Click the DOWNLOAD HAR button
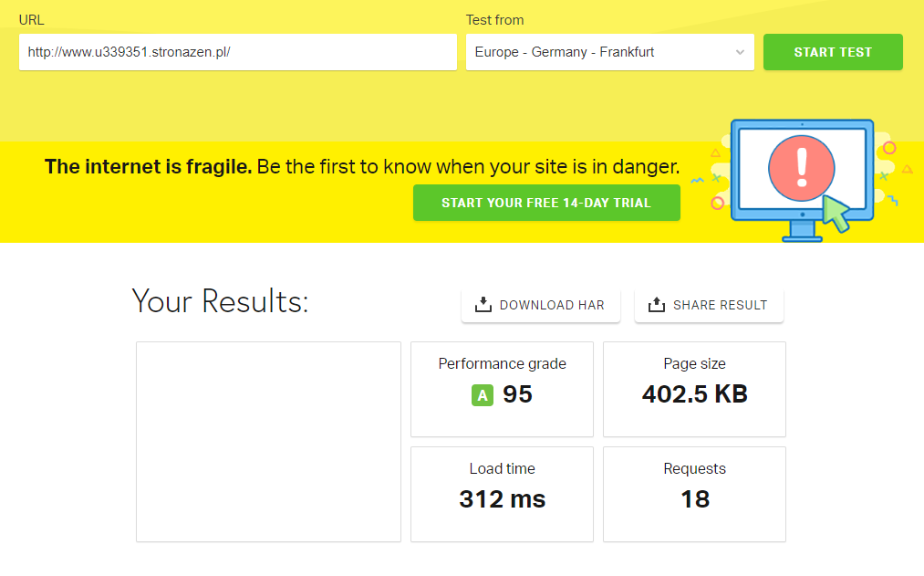The image size is (924, 576). (540, 305)
